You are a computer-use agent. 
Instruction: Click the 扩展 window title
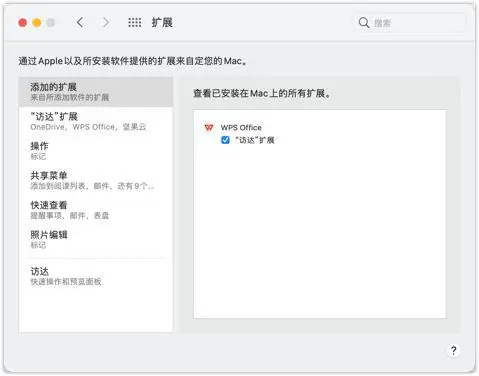(162, 23)
